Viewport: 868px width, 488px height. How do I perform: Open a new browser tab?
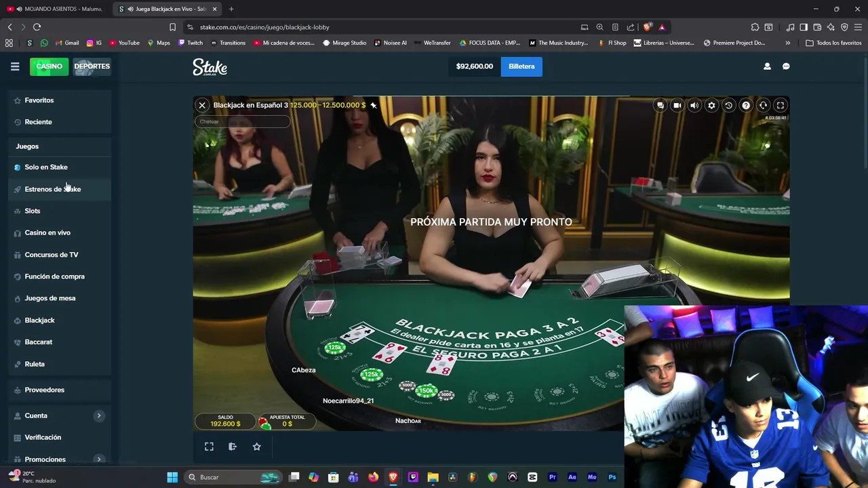point(231,9)
